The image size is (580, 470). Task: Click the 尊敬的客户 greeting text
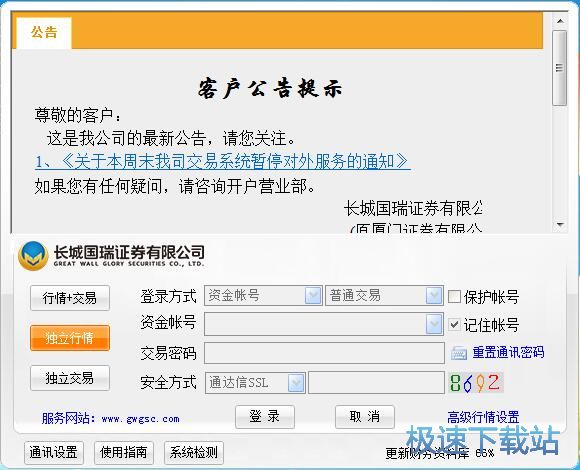(78, 115)
